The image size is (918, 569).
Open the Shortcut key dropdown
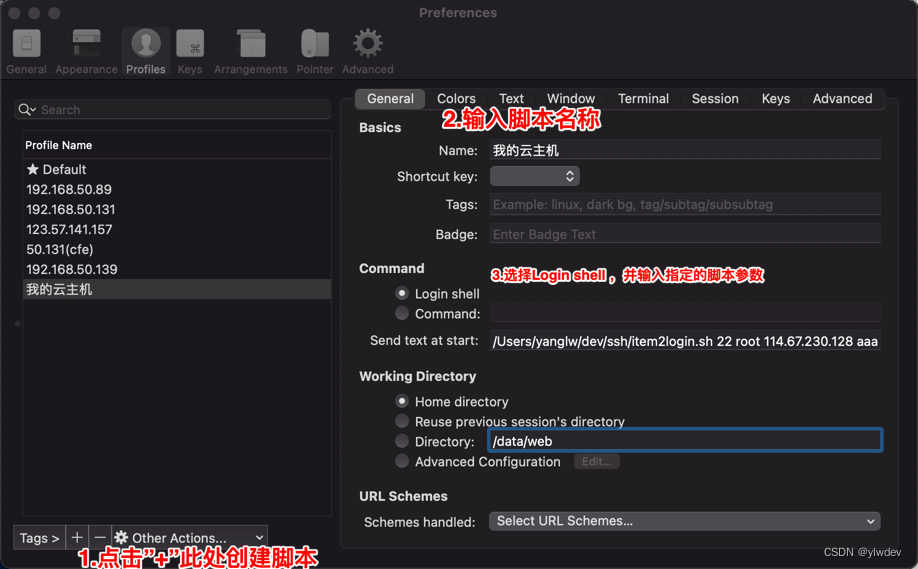[x=535, y=176]
